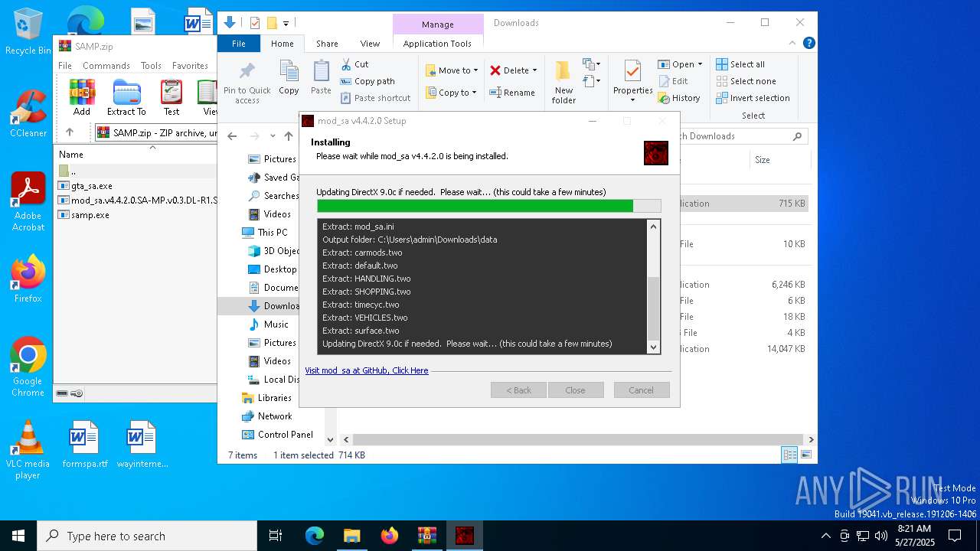This screenshot has width=980, height=551.
Task: Click taskbar search box
Action: point(147,536)
